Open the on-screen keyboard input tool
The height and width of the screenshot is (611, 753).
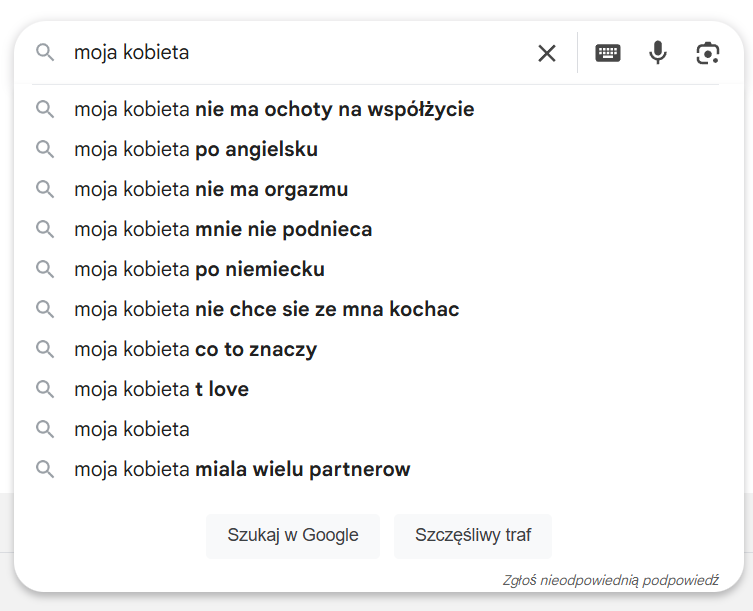pyautogui.click(x=608, y=53)
